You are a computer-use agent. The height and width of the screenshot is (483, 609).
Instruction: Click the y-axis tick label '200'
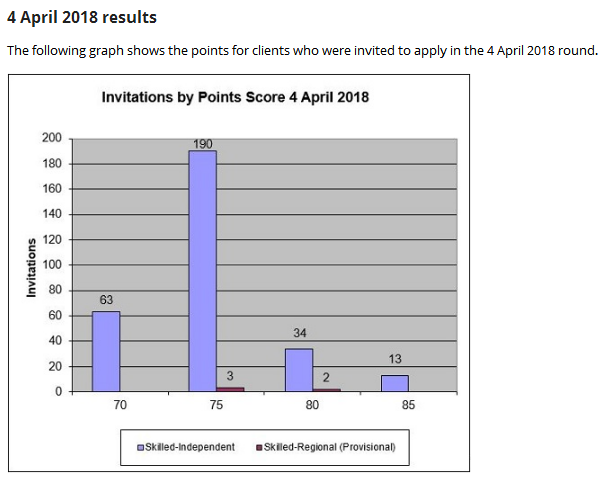(52, 138)
